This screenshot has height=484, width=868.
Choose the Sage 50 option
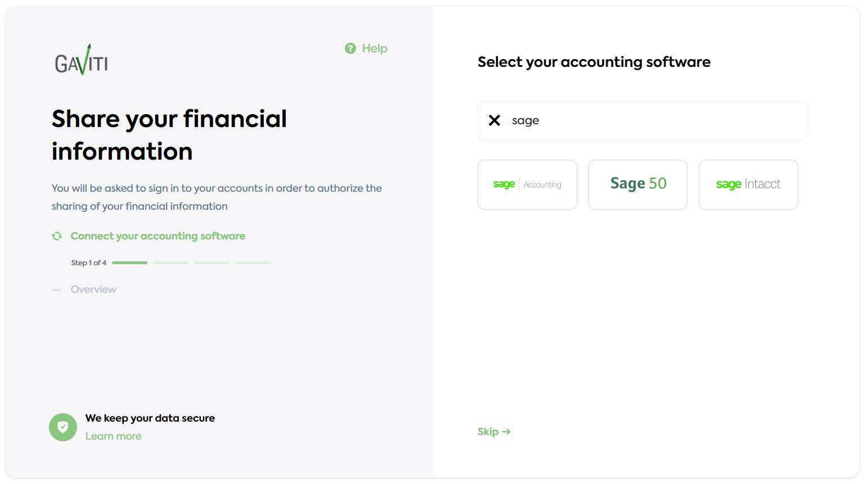click(x=638, y=184)
